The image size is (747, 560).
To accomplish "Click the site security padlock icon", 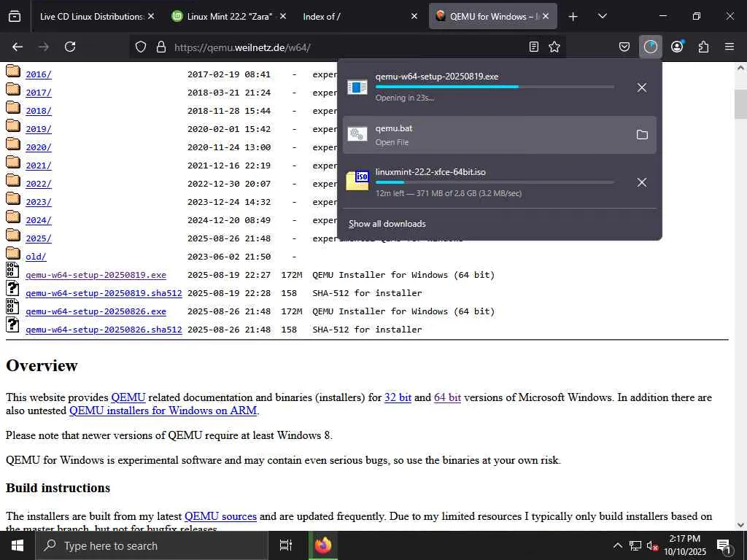I will tap(161, 47).
